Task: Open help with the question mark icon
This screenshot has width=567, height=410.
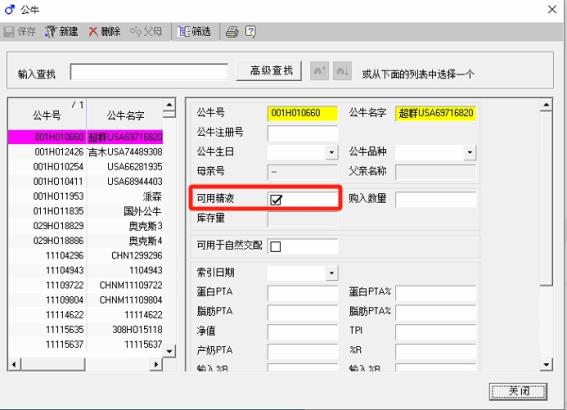Action: [250, 32]
